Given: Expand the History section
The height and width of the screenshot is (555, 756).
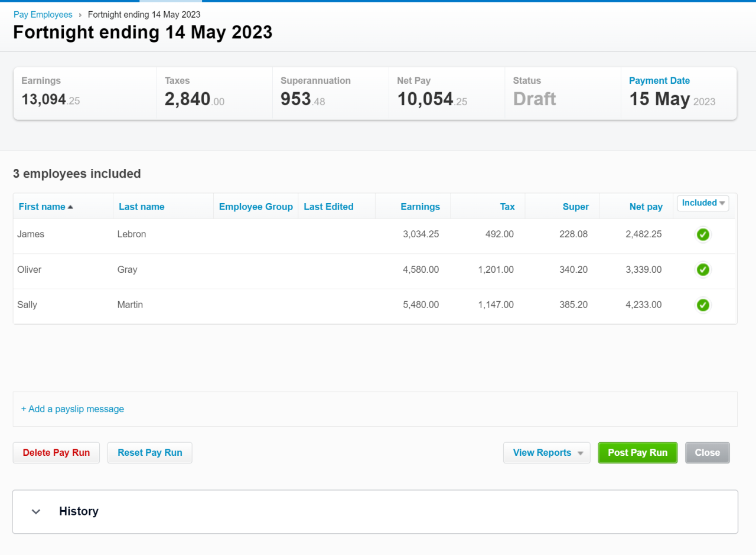Looking at the screenshot, I should tap(35, 511).
